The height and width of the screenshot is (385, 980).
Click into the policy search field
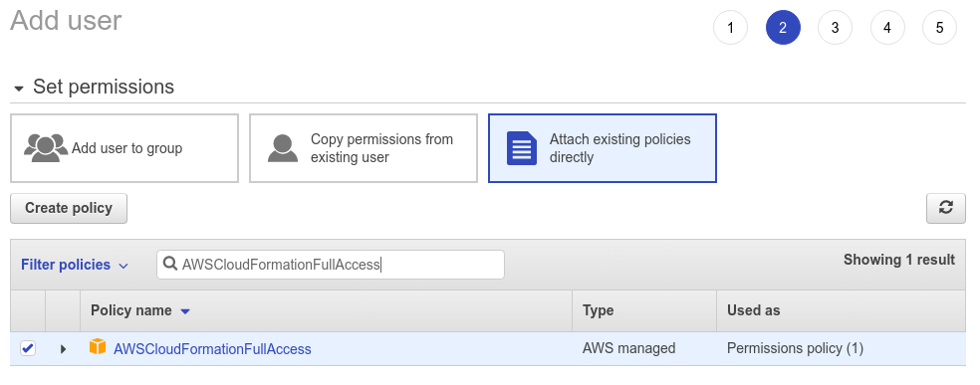(x=330, y=265)
